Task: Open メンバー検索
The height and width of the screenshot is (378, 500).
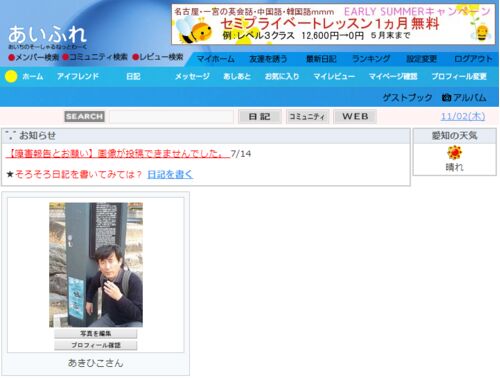Action: point(34,57)
